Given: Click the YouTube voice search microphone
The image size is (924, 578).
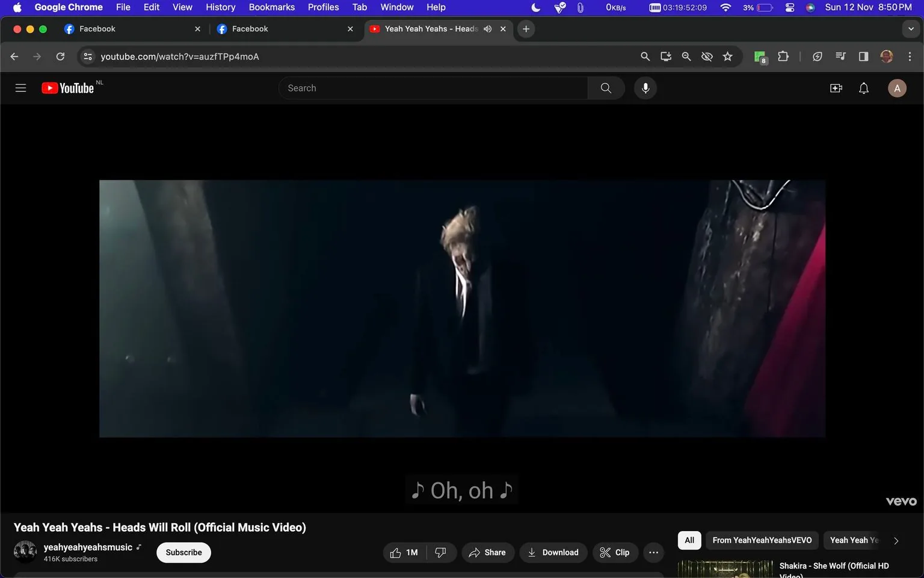Looking at the screenshot, I should 645,88.
